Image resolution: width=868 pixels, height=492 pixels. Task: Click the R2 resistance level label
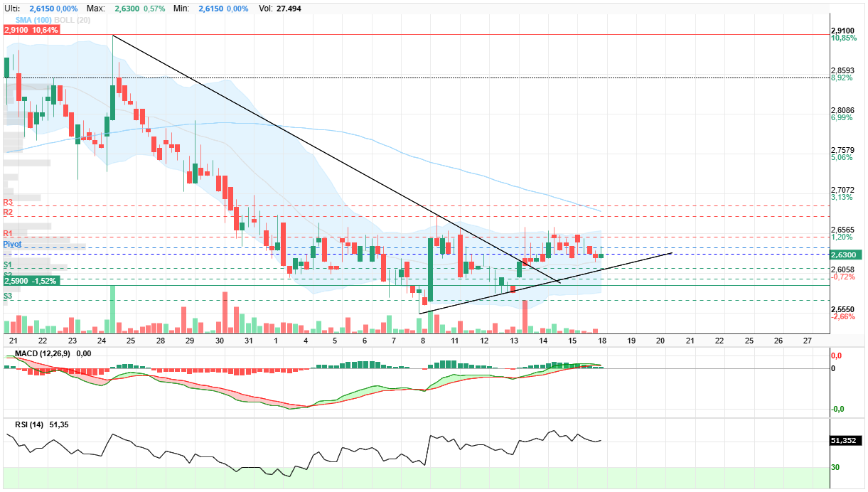(8, 212)
